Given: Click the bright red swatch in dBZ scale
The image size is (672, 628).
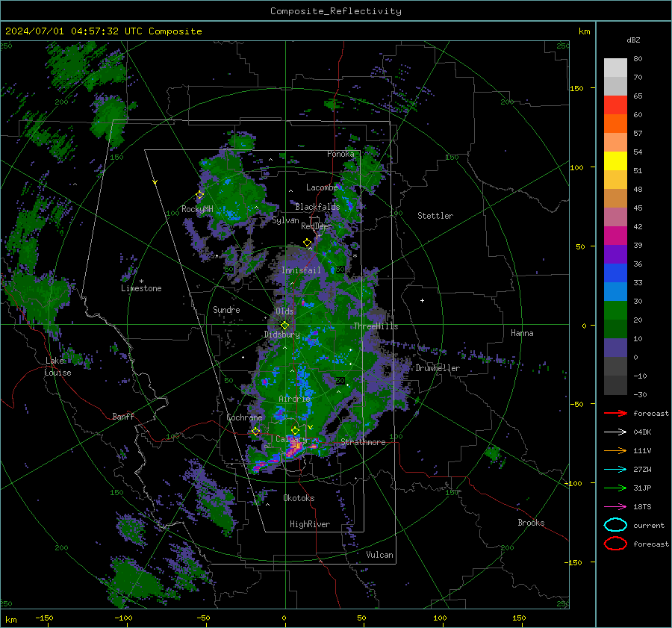Looking at the screenshot, I should (x=615, y=105).
